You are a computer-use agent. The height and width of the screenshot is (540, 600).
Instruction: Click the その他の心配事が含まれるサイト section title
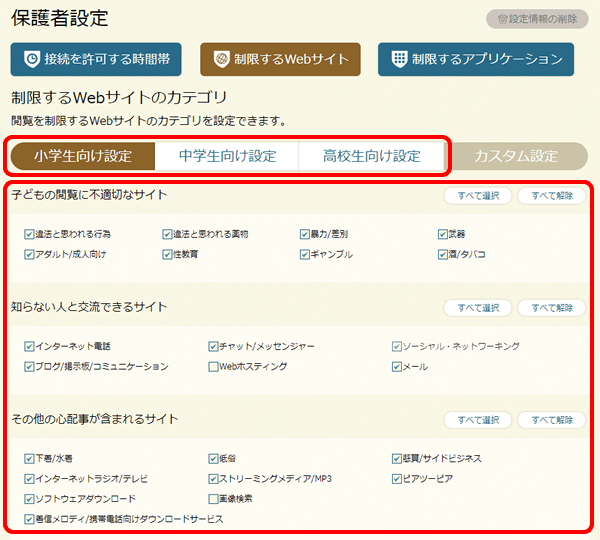(95, 419)
